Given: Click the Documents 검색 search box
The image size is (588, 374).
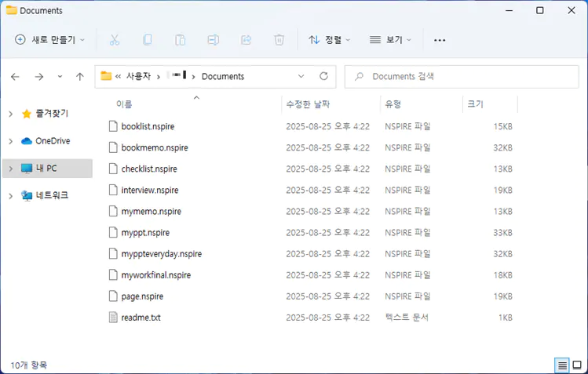Looking at the screenshot, I should pos(463,77).
